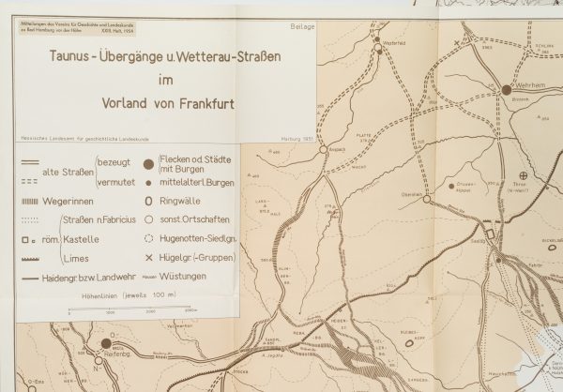563x392 pixels.
Task: Click the X symbol for Hügelgr. (-Gruppen)
Action: 149,257
